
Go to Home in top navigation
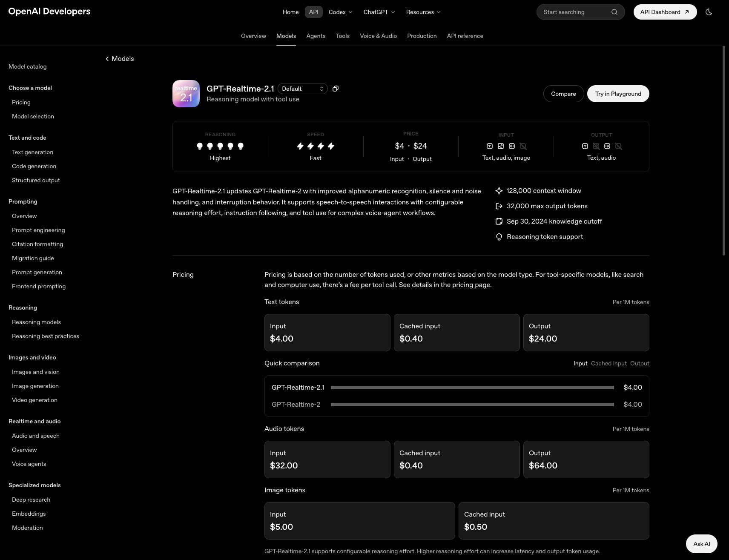pyautogui.click(x=291, y=12)
